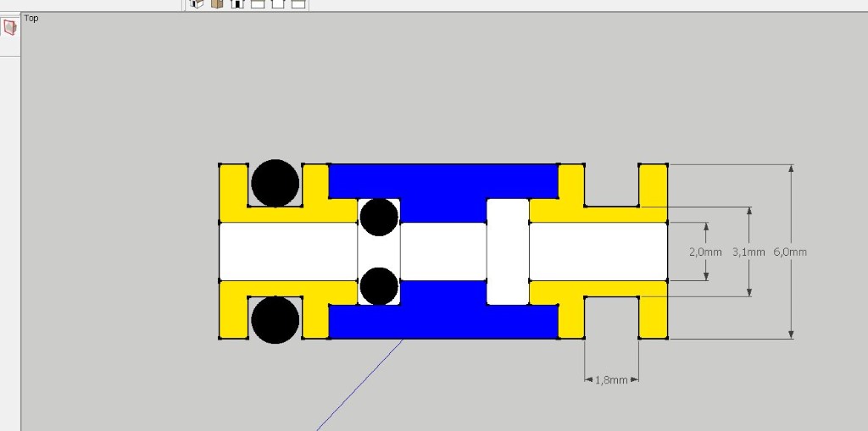Switch to the Iso view icon
The image size is (868, 431).
coord(197,3)
